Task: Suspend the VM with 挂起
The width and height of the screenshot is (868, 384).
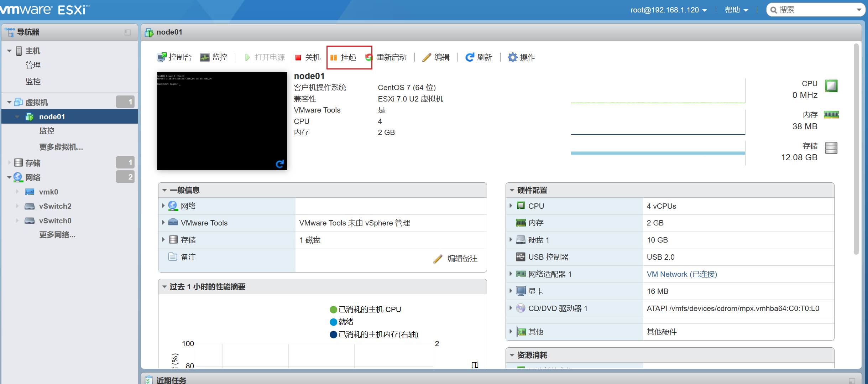Action: pos(343,57)
